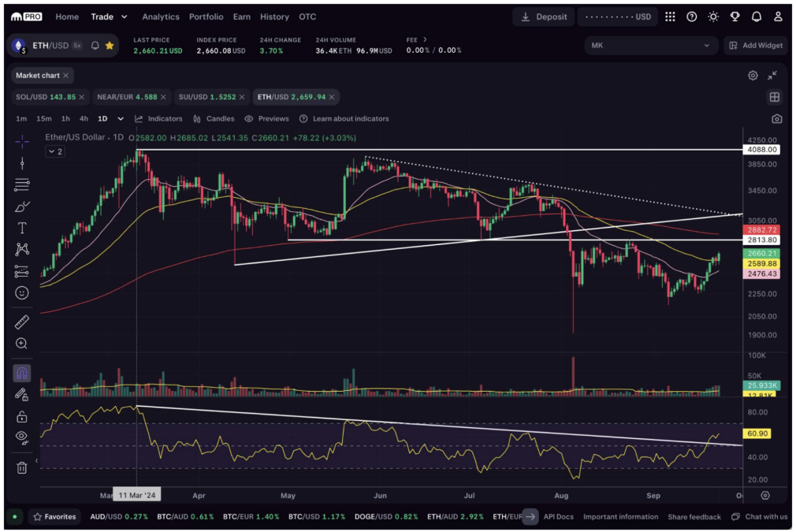Select the 4h timeframe
The width and height of the screenshot is (796, 532).
pyautogui.click(x=84, y=119)
